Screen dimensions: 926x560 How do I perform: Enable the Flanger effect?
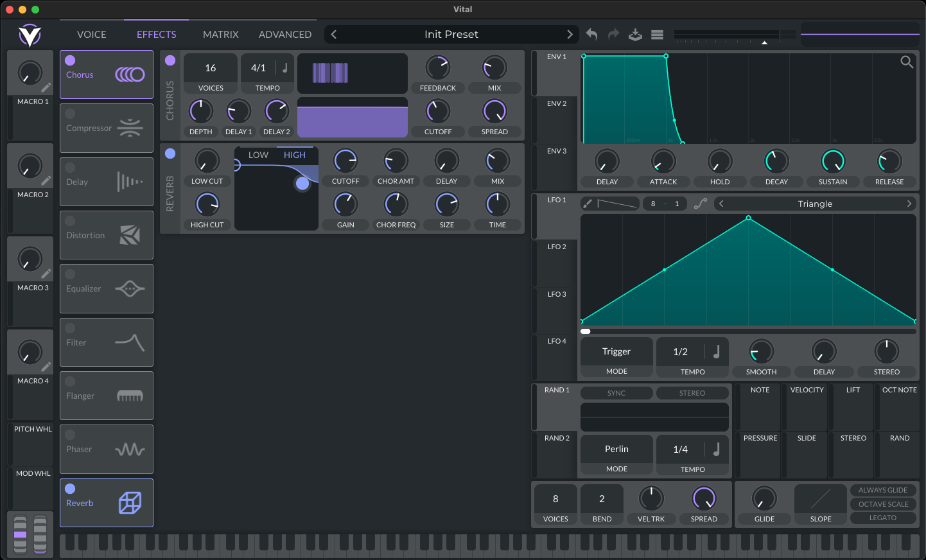point(70,381)
